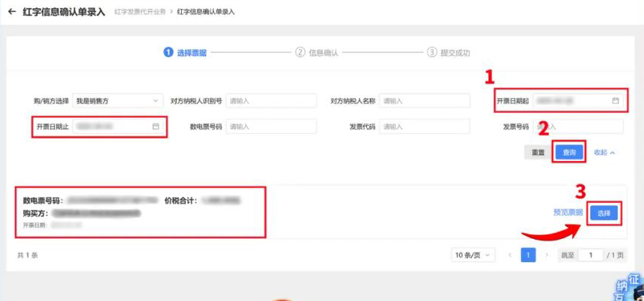
Task: Click the page title 红字信息确认单录入
Action: coord(64,11)
